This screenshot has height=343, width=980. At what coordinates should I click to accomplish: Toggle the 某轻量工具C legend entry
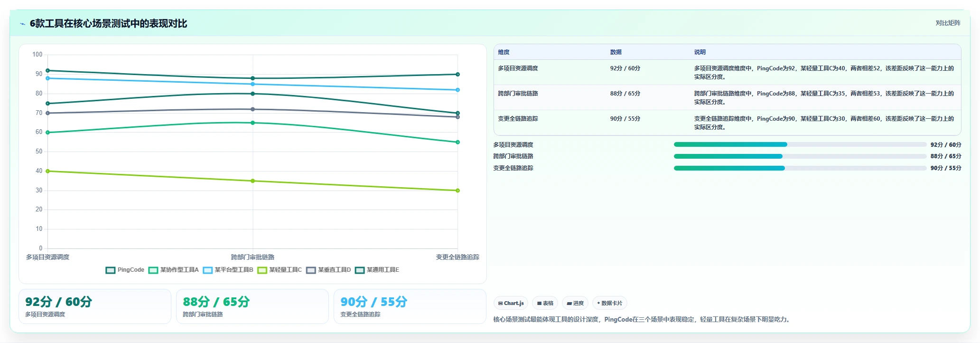280,270
